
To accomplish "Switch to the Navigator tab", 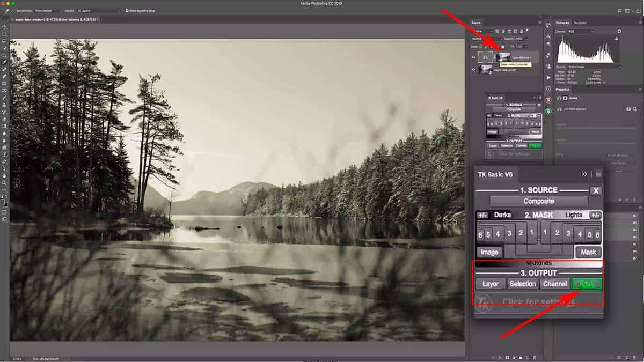I will [580, 23].
